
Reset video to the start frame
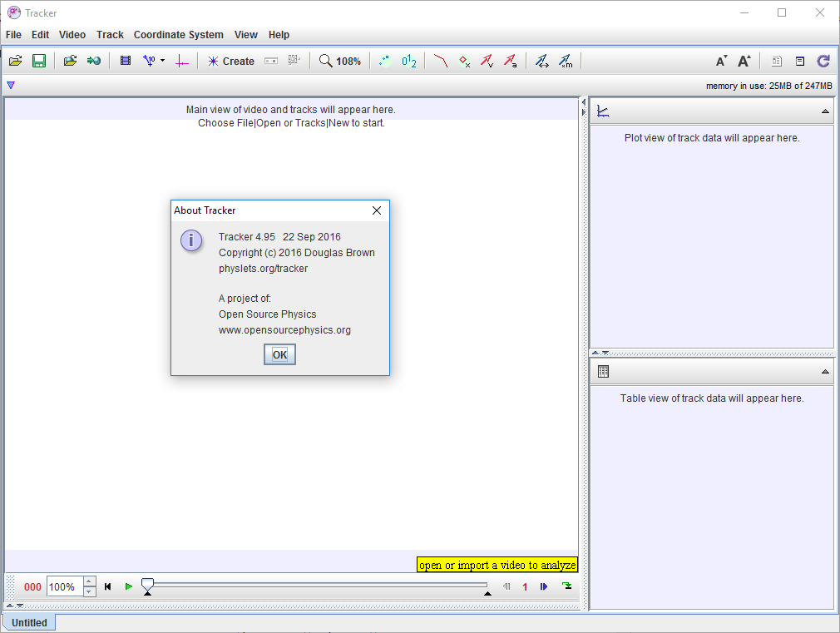pyautogui.click(x=107, y=587)
